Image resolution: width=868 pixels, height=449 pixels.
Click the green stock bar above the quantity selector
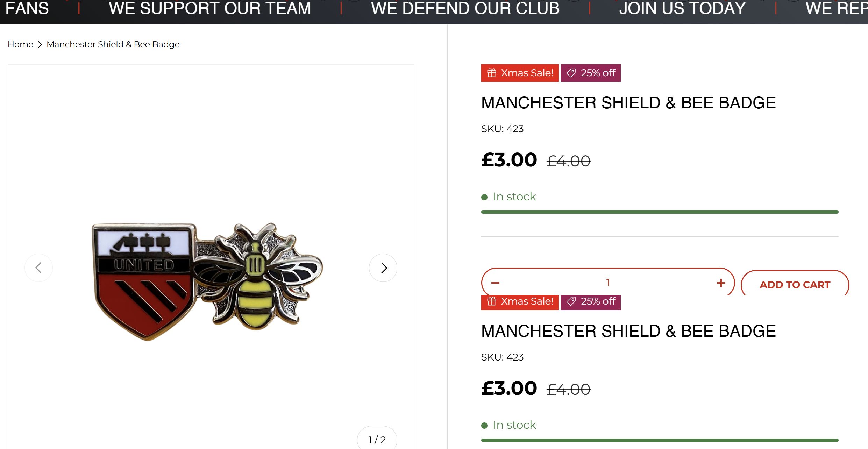[x=660, y=212]
